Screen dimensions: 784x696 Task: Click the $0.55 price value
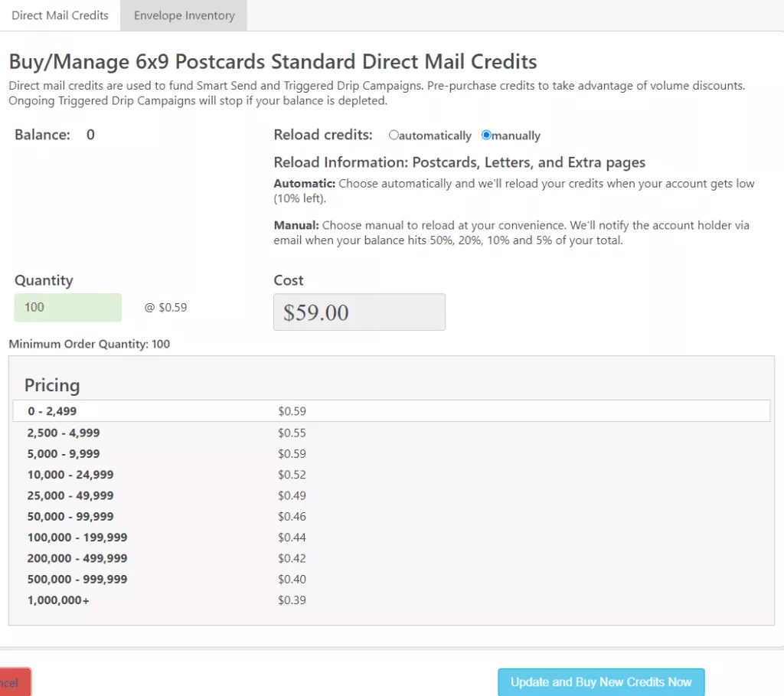pos(292,433)
